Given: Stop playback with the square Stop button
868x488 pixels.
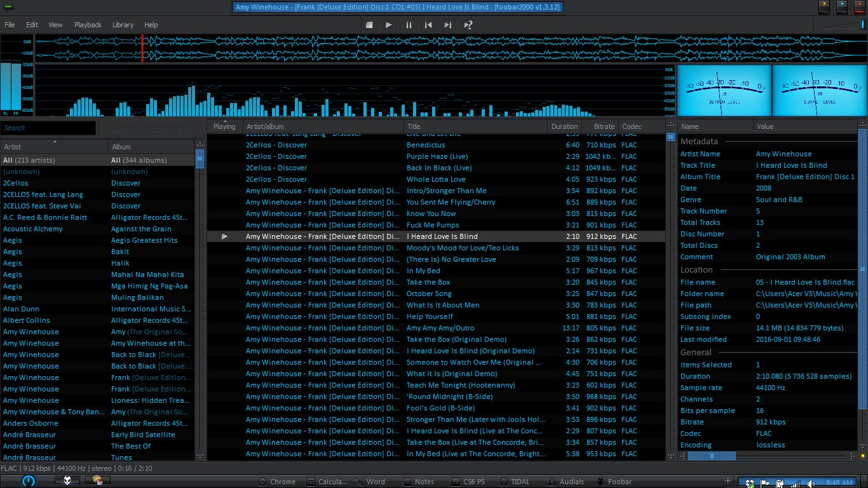Looking at the screenshot, I should (x=369, y=25).
